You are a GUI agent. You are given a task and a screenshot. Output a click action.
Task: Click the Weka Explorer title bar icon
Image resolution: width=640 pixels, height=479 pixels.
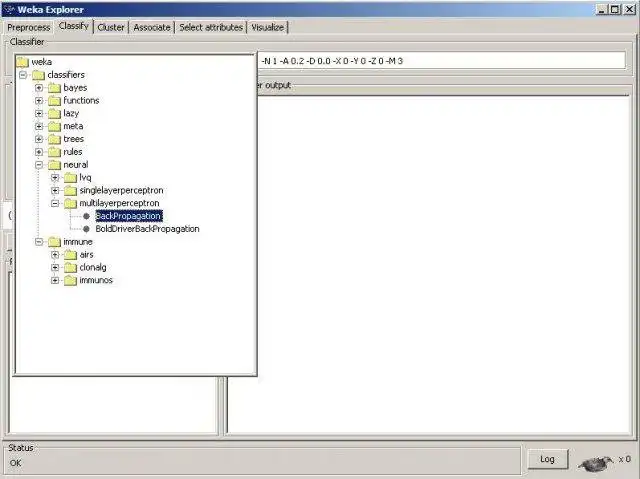click(x=9, y=9)
